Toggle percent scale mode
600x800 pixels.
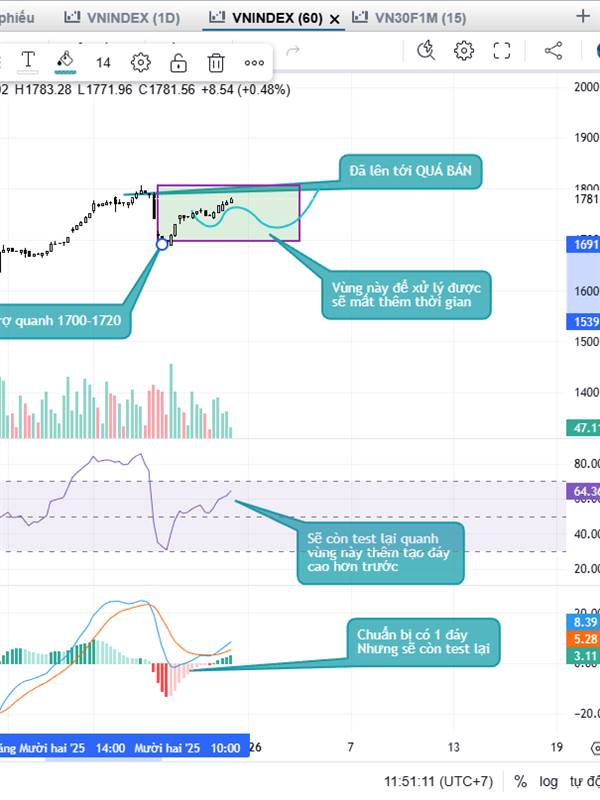point(521,781)
